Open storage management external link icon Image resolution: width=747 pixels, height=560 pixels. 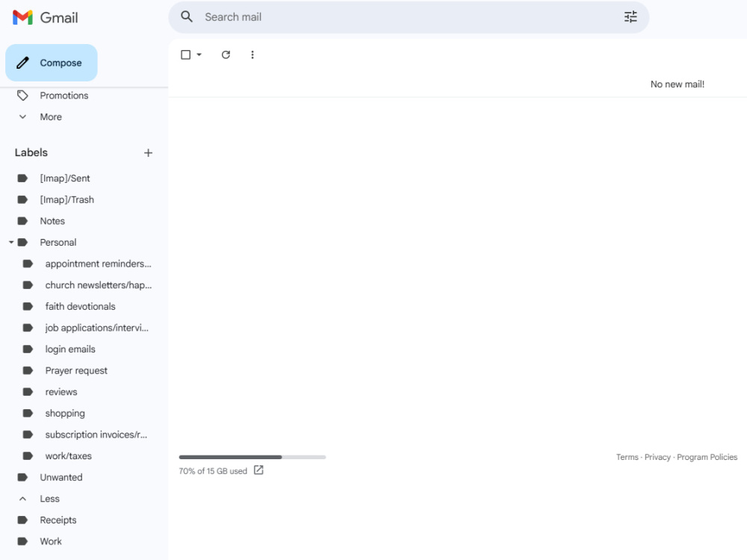258,470
